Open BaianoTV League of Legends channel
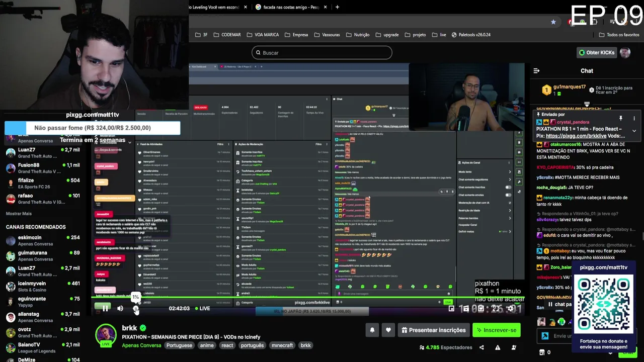The width and height of the screenshot is (644, 362). (x=43, y=347)
